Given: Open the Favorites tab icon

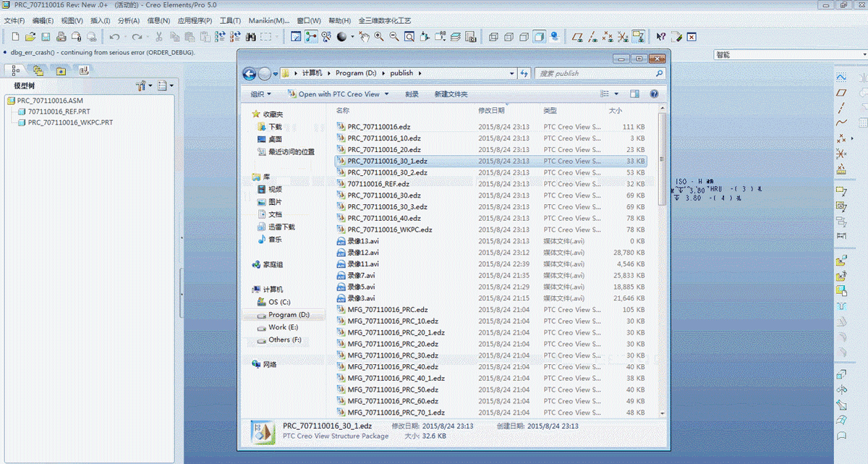Looking at the screenshot, I should tap(61, 69).
